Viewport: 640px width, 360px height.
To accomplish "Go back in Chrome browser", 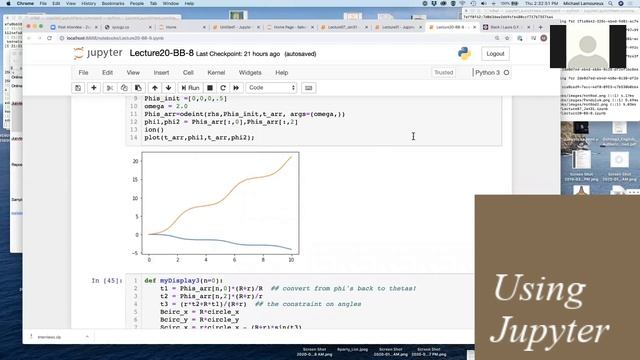I will tap(29, 38).
